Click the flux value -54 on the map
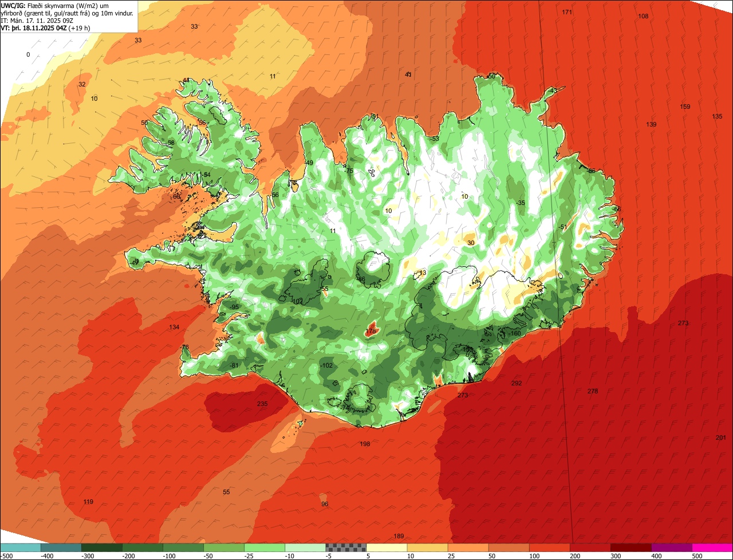Image resolution: width=733 pixels, height=560 pixels. 207,175
